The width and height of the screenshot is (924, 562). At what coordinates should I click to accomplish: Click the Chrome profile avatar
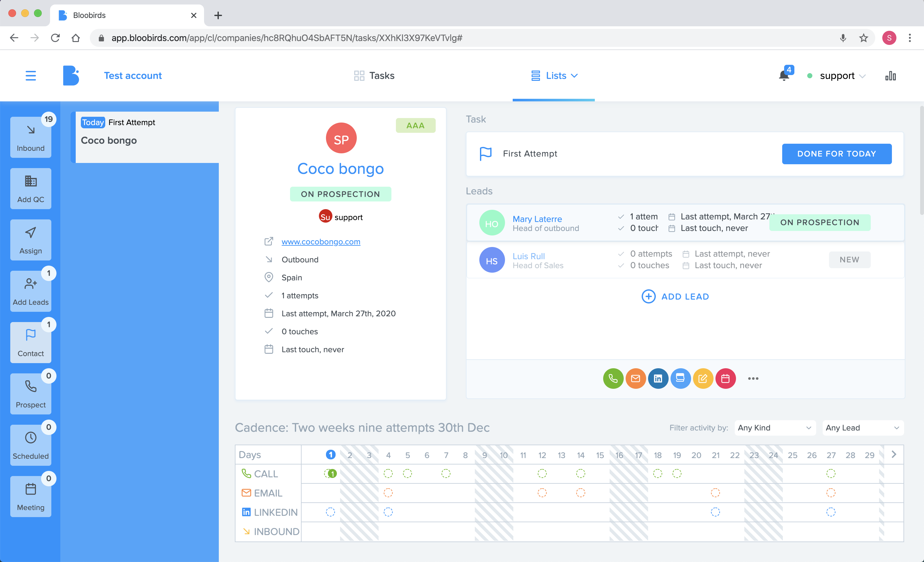tap(889, 38)
